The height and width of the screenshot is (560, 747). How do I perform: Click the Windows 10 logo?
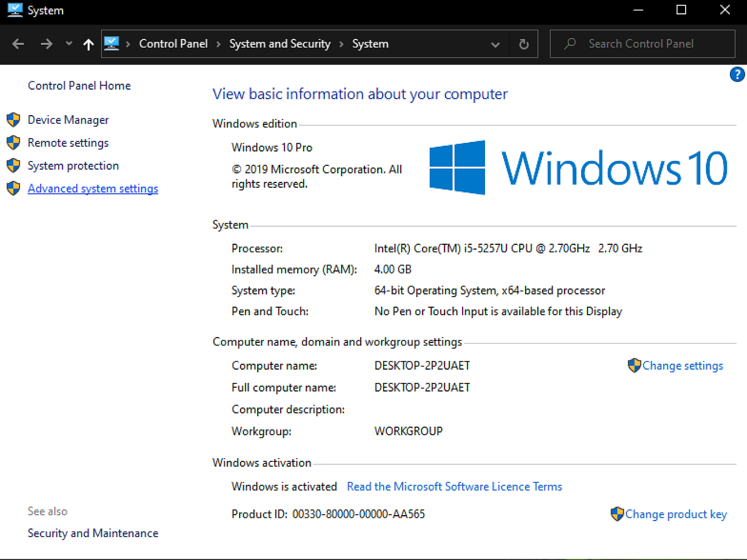578,167
